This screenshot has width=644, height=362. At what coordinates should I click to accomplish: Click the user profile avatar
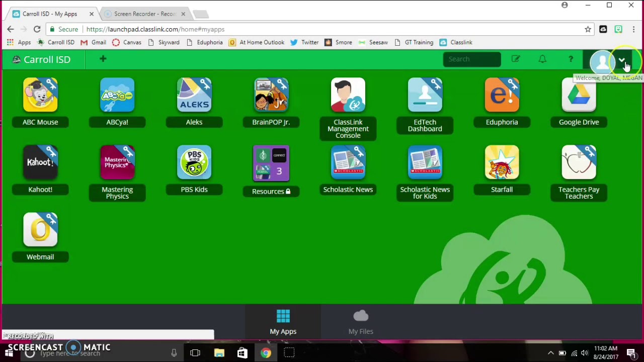coord(602,61)
